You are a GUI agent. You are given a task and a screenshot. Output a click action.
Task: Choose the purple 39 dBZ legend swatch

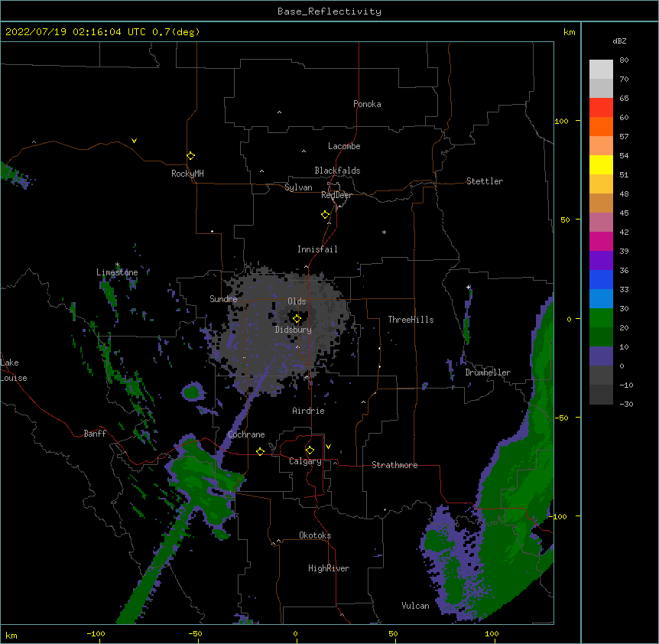[x=601, y=261]
